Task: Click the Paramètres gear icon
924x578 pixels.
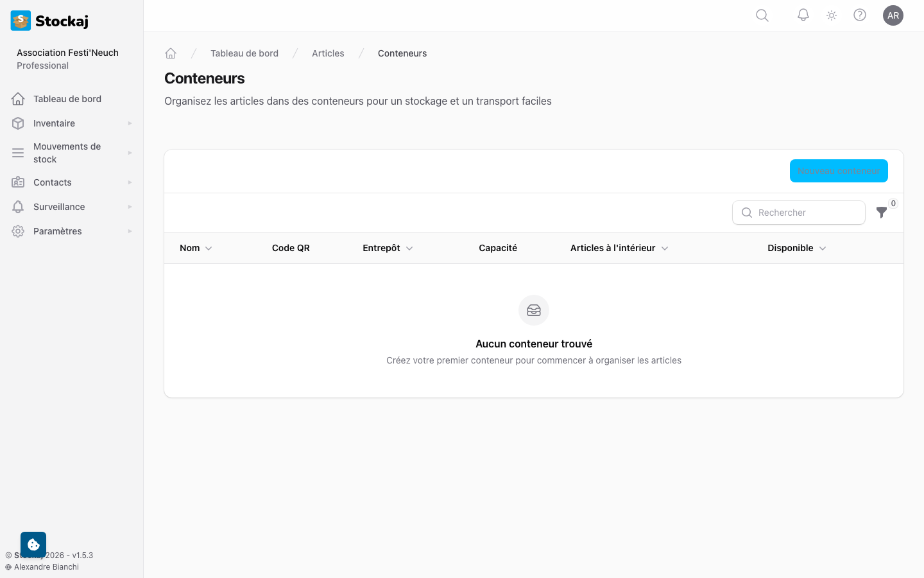Action: pos(18,231)
